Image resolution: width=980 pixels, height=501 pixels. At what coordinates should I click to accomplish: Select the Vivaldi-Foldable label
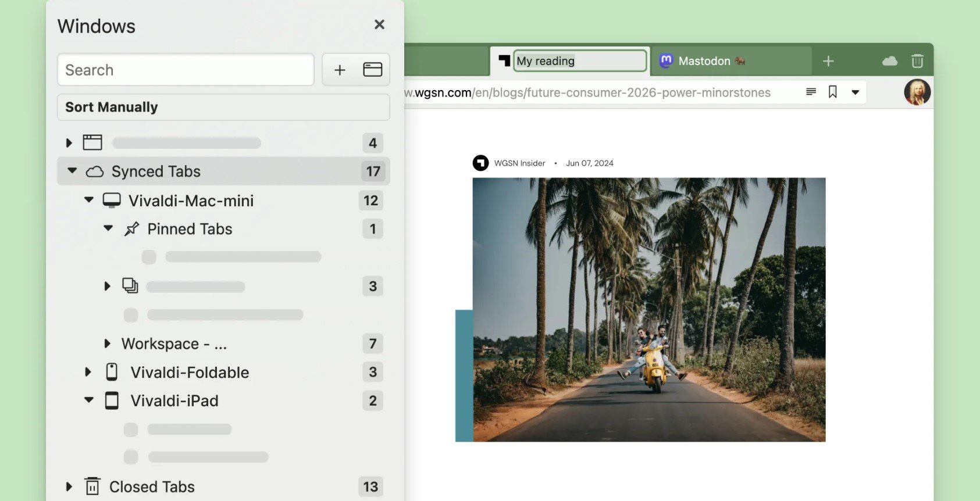190,373
